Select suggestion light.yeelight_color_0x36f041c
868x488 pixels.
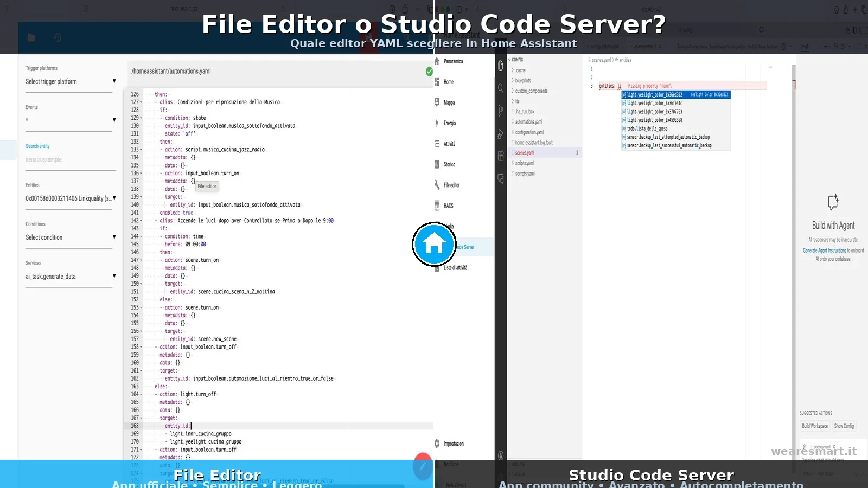[676, 103]
